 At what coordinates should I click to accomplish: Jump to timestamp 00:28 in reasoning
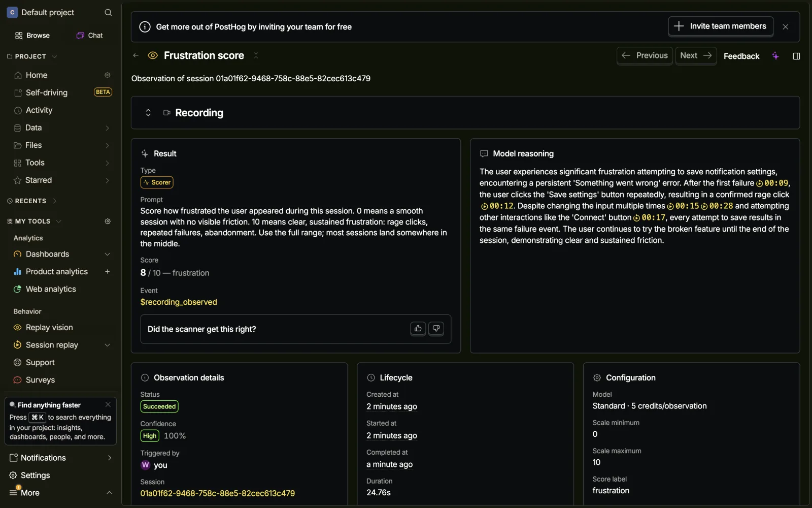click(717, 206)
